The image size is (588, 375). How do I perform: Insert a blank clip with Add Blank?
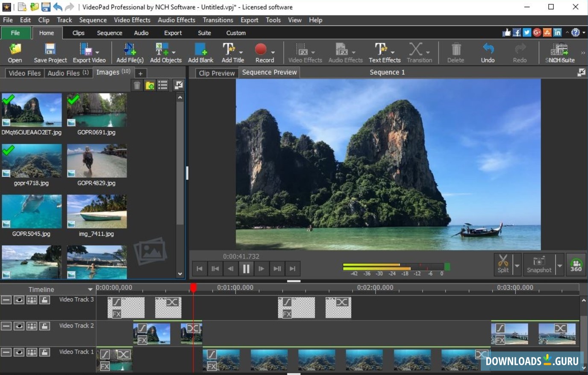pos(200,50)
